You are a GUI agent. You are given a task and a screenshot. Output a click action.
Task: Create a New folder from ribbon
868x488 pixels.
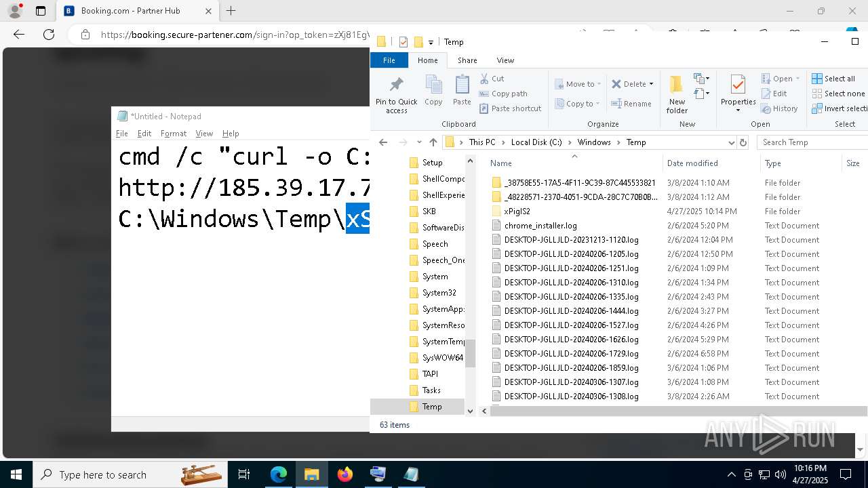click(677, 94)
